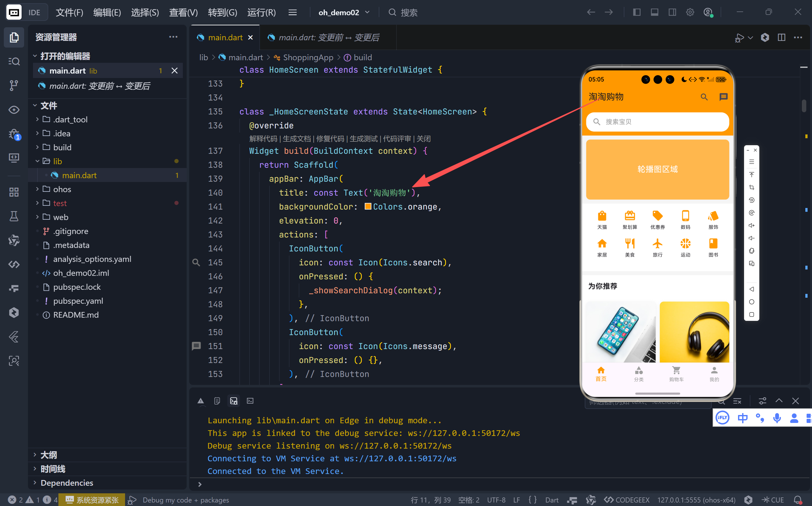Screen dimensions: 812x506
Task: Open the Extensions view icon
Action: [14, 192]
